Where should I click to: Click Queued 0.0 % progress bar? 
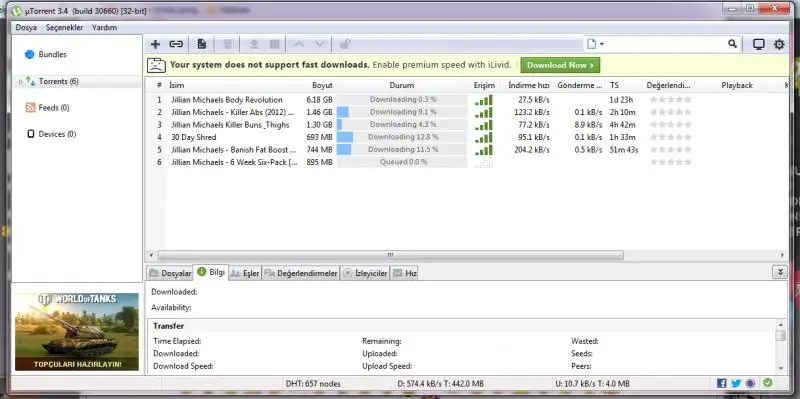[x=402, y=162]
